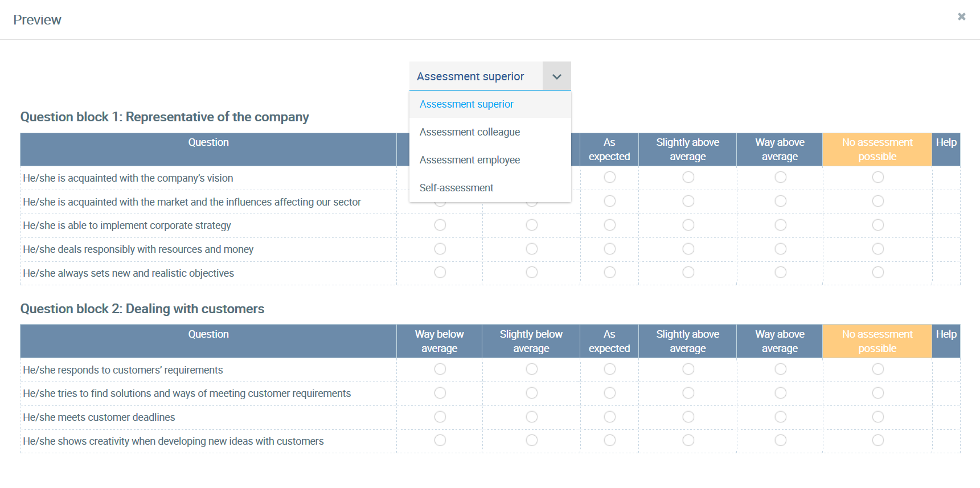The image size is (980, 488).
Task: Mark finding solutions question No assessment possible
Action: [878, 393]
